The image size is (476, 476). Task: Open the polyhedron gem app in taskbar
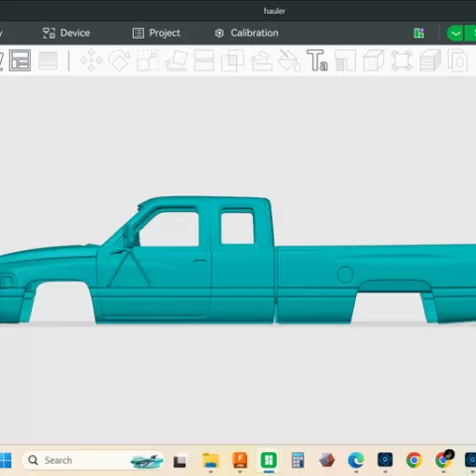click(x=327, y=460)
